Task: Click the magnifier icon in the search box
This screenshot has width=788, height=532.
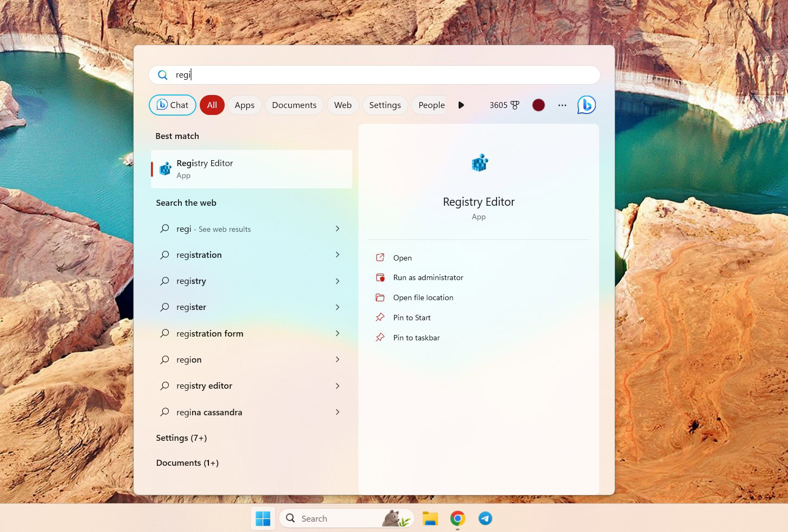Action: pyautogui.click(x=163, y=75)
